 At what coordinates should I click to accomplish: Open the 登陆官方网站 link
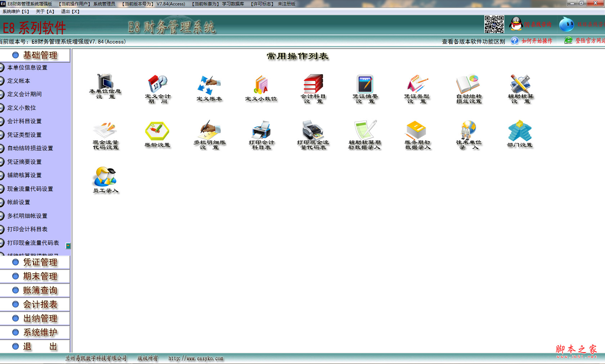point(590,41)
